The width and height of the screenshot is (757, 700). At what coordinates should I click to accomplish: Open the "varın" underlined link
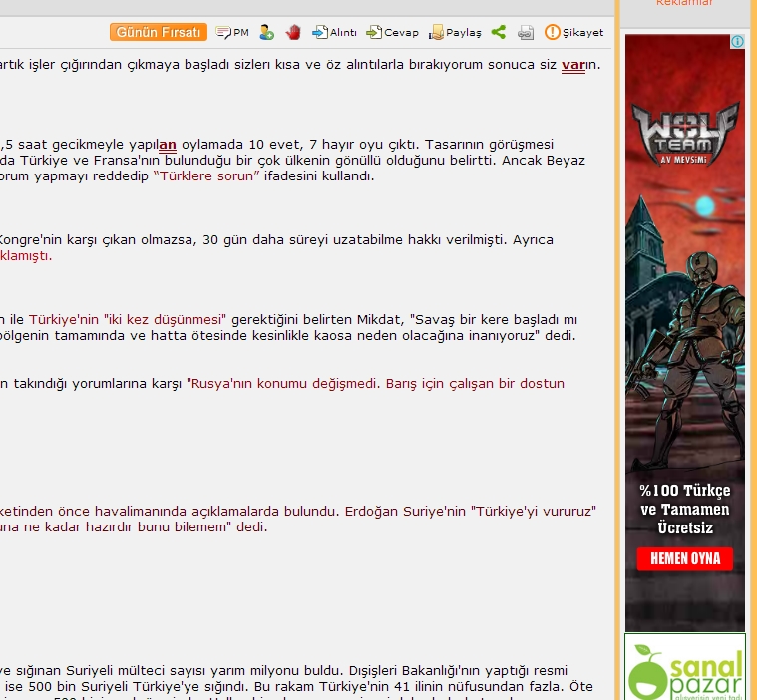point(573,65)
